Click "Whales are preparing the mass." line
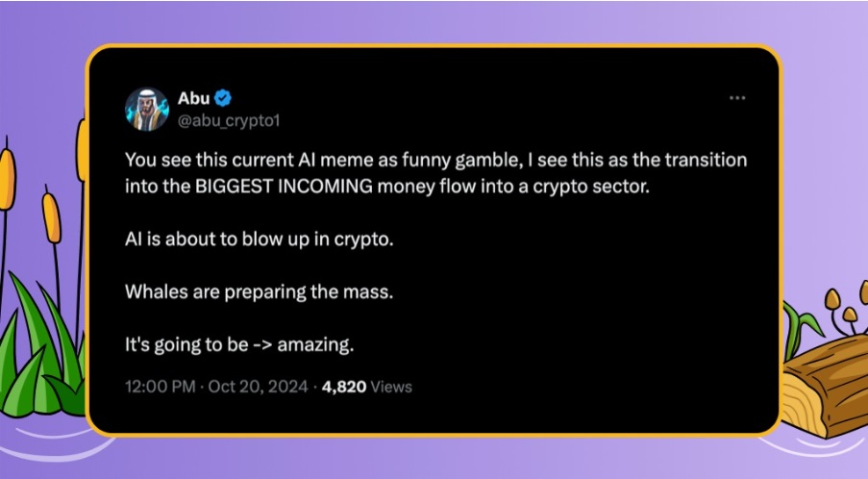Viewport: 868px width, 479px height. (x=260, y=292)
